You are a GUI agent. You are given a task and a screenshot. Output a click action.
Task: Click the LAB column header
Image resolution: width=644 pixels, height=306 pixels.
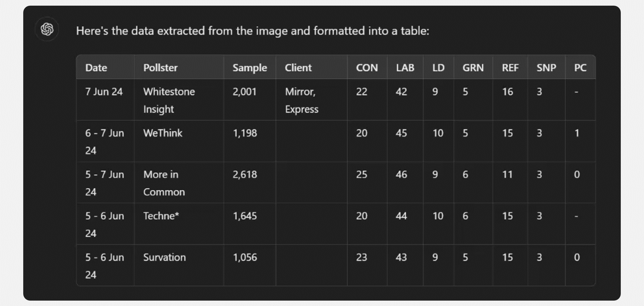click(405, 68)
